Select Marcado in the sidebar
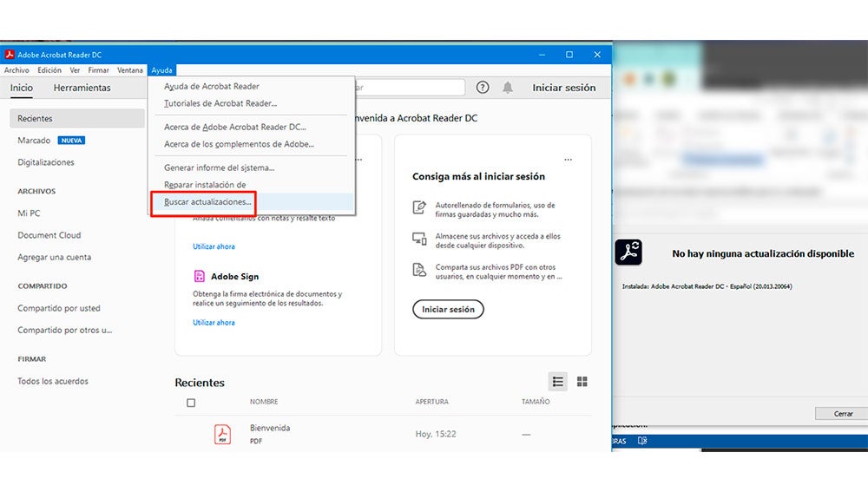Image resolution: width=868 pixels, height=492 pixels. coord(34,141)
